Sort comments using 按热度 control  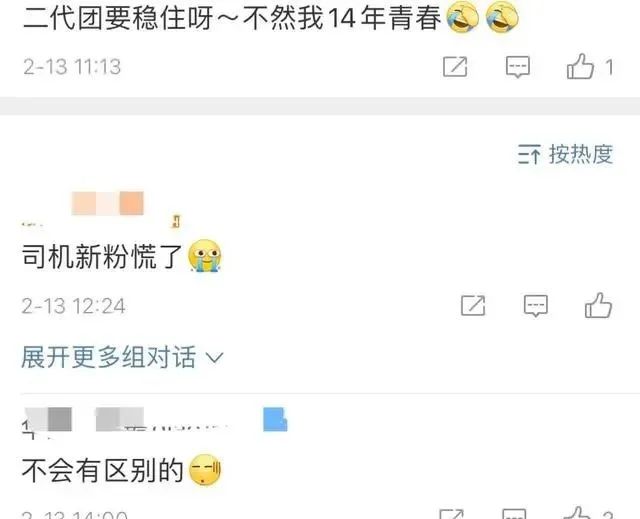coord(565,154)
